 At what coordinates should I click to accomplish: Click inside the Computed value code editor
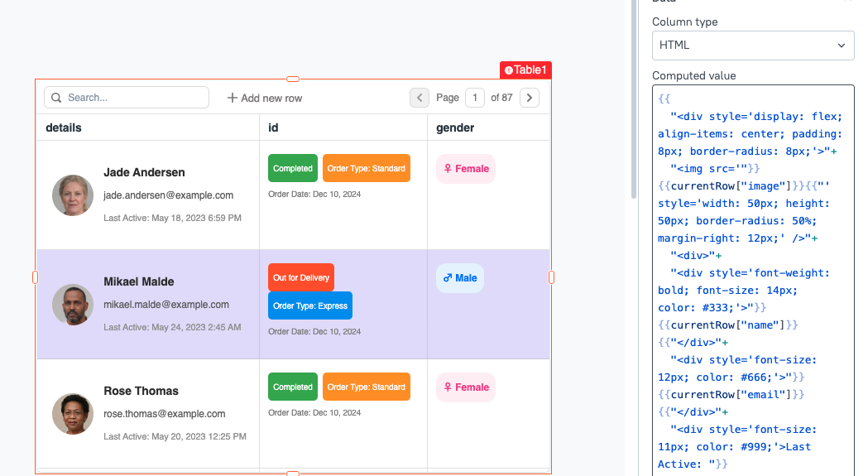click(x=752, y=290)
